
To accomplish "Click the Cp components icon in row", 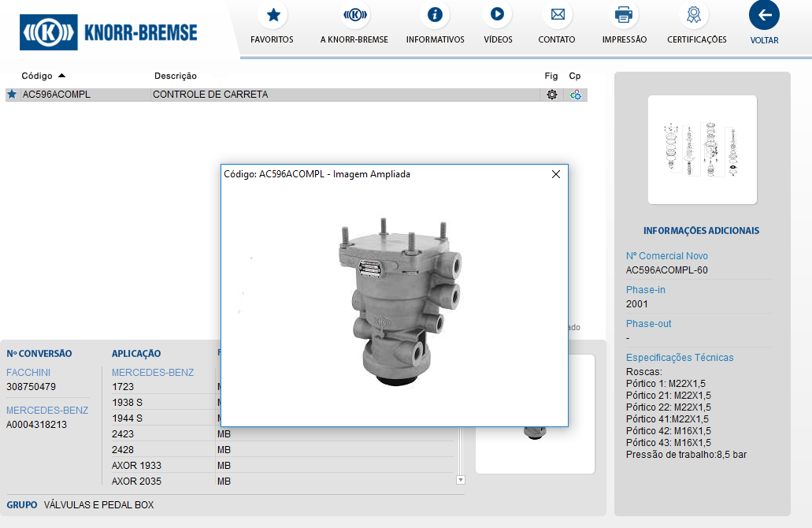I will tap(576, 95).
